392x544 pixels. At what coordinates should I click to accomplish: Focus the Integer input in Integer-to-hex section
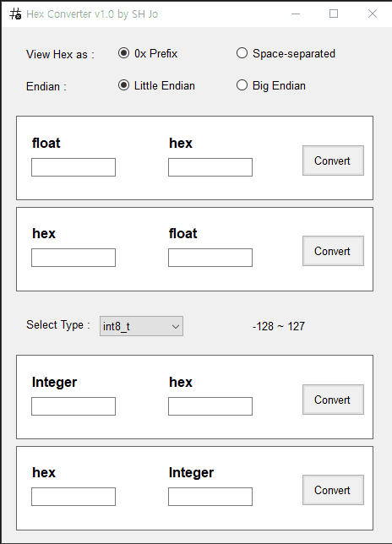pyautogui.click(x=73, y=406)
